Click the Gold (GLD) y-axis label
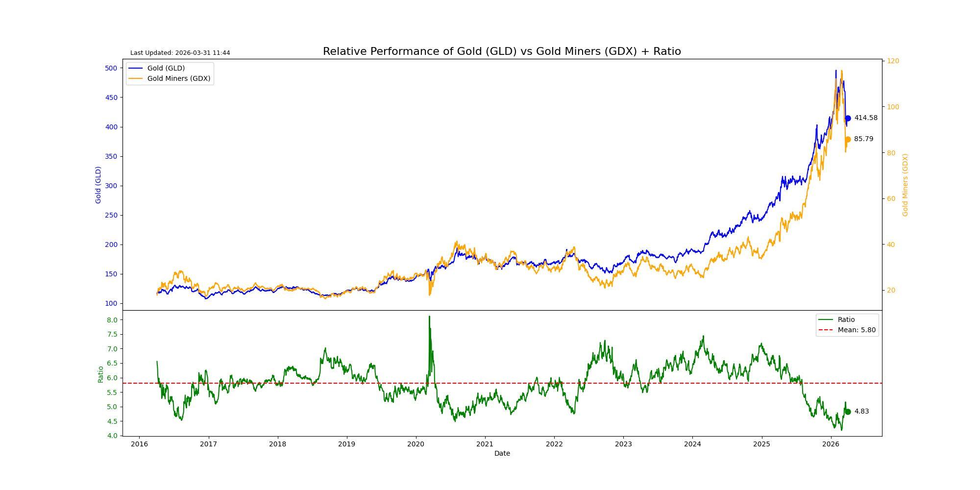The image size is (980, 490). click(x=98, y=185)
